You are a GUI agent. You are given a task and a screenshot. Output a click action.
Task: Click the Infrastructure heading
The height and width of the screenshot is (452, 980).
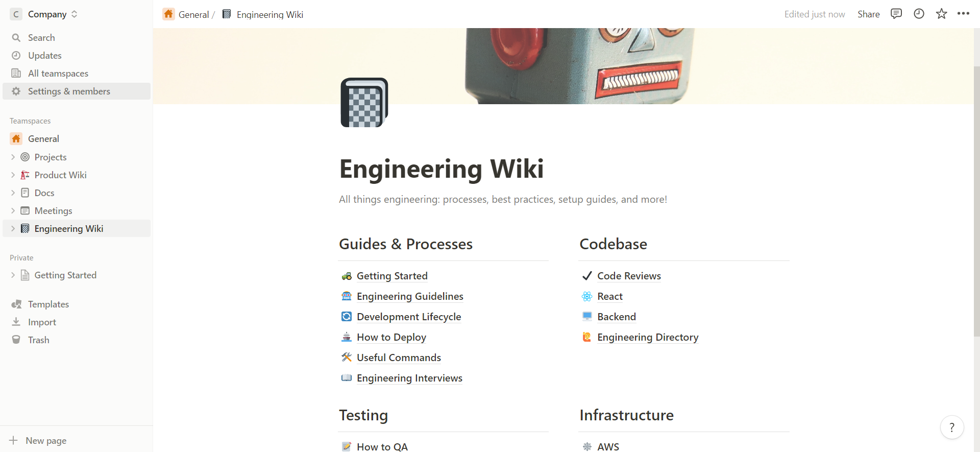626,415
